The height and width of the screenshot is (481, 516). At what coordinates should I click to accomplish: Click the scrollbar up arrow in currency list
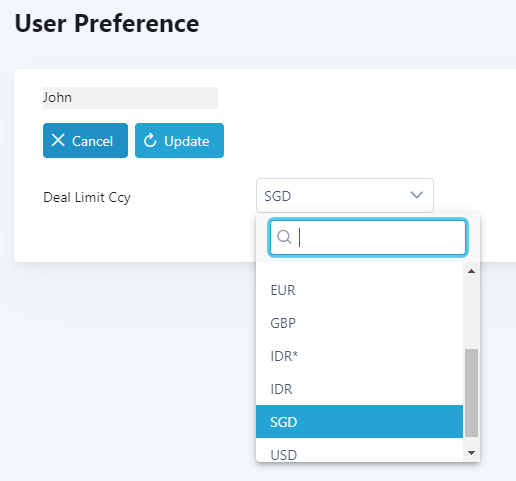[x=471, y=271]
